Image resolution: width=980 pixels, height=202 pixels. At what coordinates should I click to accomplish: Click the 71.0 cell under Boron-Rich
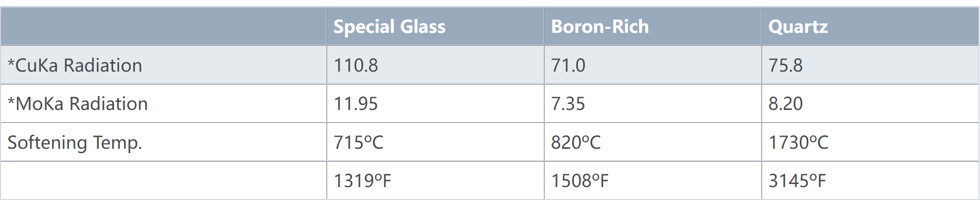[x=653, y=65]
